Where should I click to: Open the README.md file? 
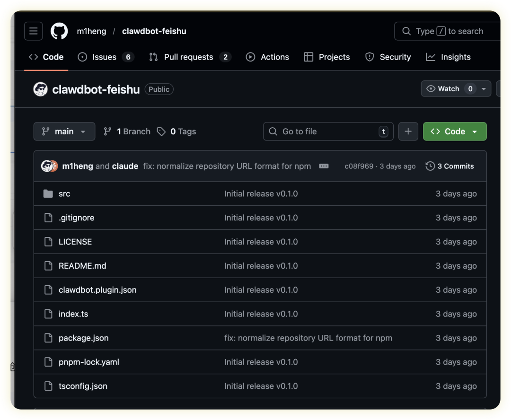(x=82, y=266)
